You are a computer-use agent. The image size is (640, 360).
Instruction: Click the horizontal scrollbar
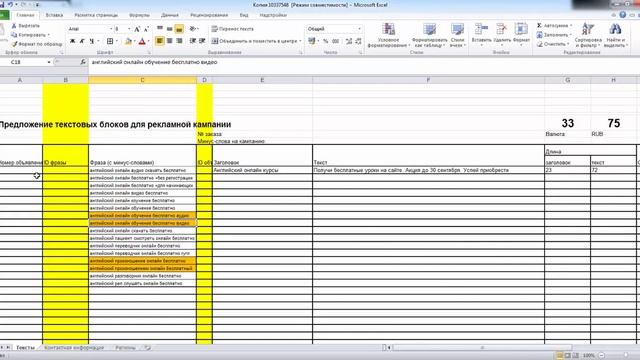tap(482, 348)
